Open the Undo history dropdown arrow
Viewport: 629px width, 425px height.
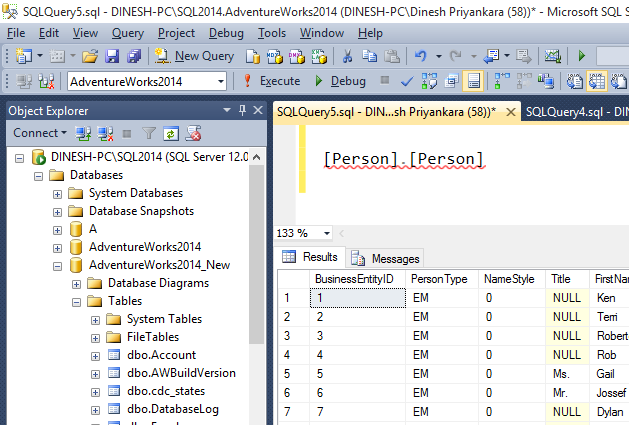pyautogui.click(x=439, y=56)
